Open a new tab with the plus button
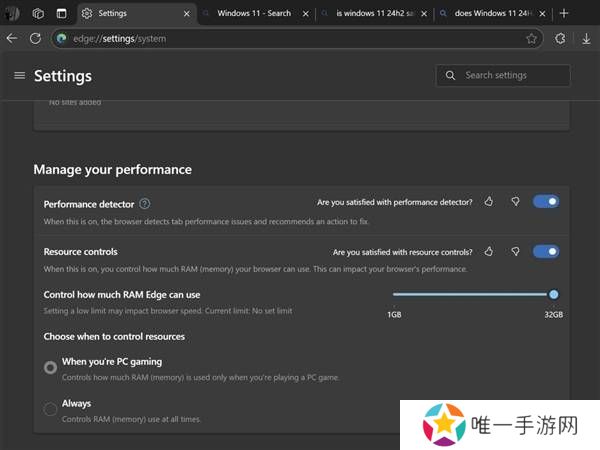 tap(564, 13)
